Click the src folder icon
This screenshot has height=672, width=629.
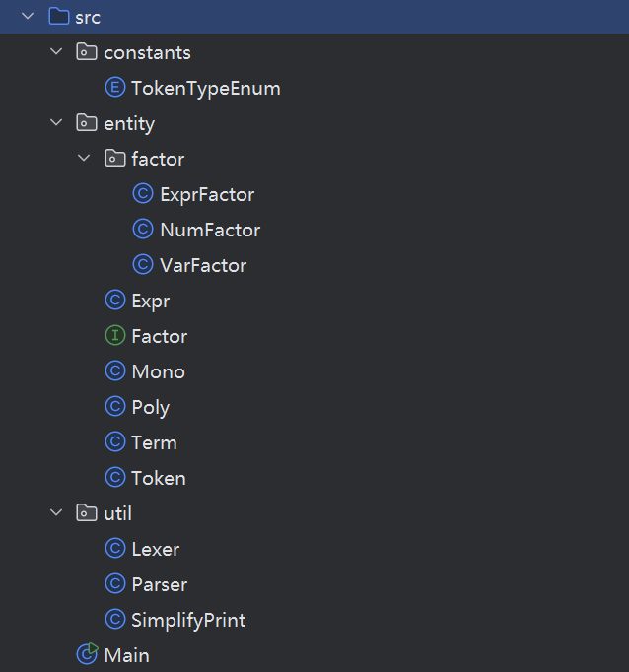(59, 17)
